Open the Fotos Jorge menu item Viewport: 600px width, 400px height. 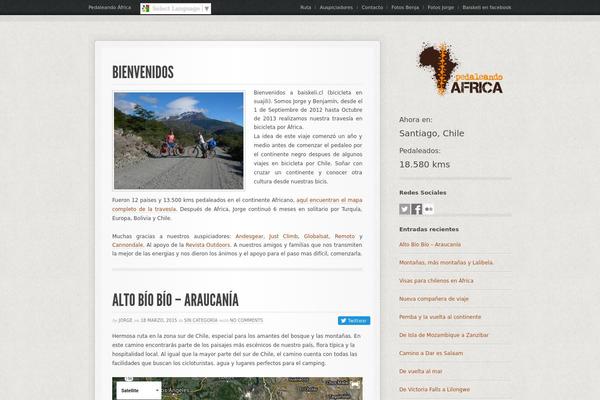(x=440, y=8)
